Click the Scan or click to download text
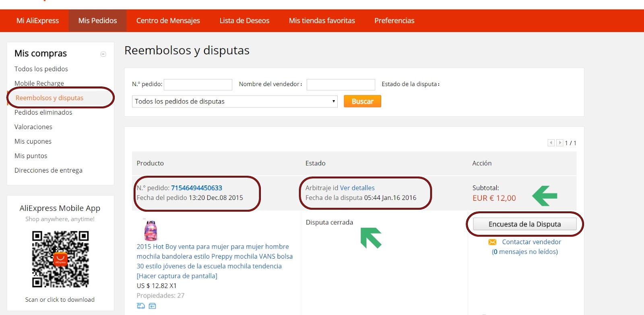 click(60, 300)
